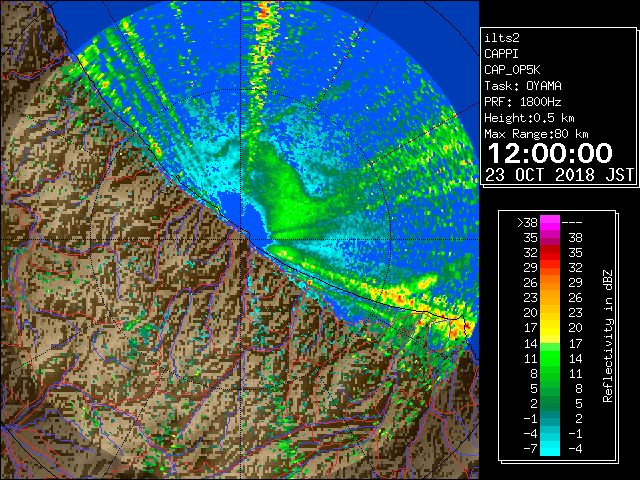640x480 pixels.
Task: Click the 'Max Range:80 km' text
Action: coord(536,134)
